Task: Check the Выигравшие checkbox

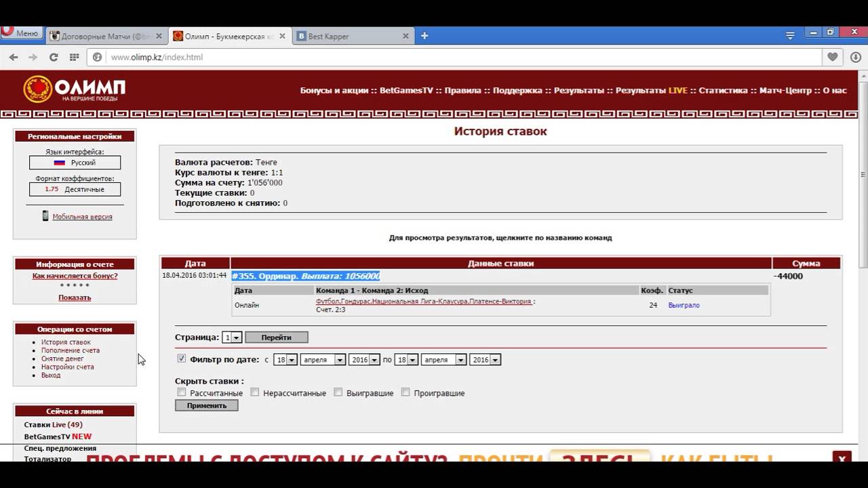Action: coord(338,392)
